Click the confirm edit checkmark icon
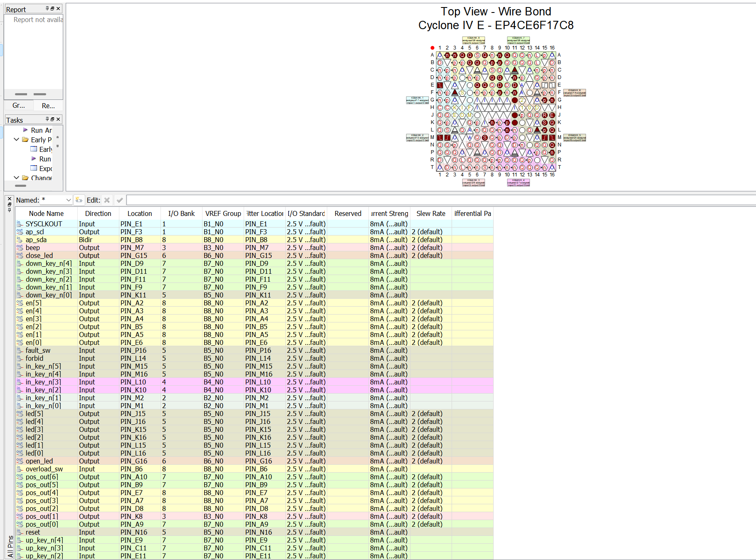The width and height of the screenshot is (756, 560). (120, 200)
